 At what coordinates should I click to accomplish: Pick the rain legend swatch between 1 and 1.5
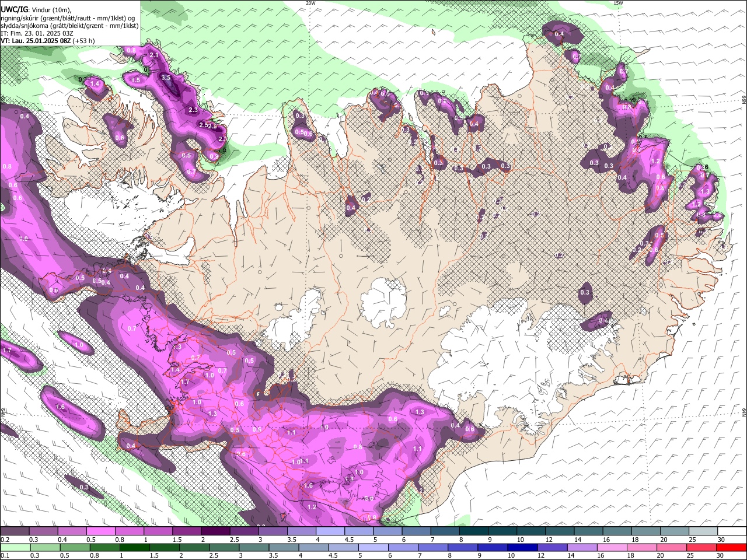135,547
